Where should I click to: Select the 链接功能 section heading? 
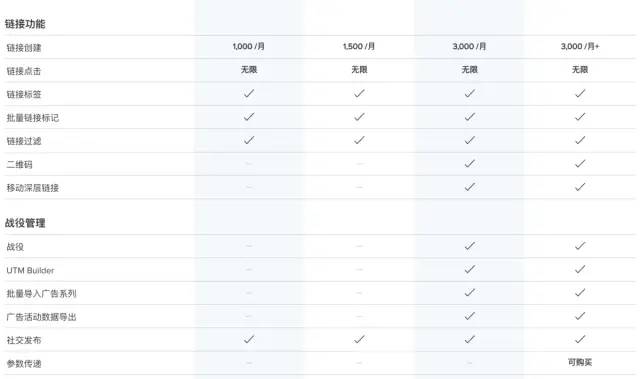(25, 24)
